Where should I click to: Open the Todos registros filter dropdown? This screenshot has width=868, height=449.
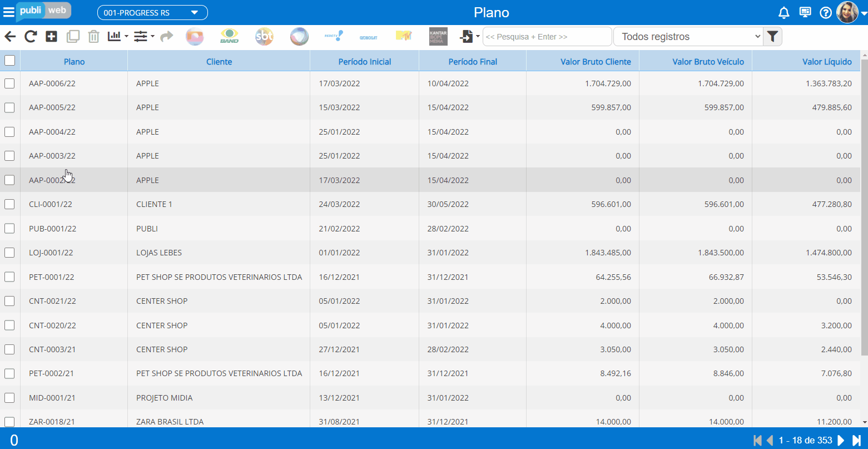688,37
